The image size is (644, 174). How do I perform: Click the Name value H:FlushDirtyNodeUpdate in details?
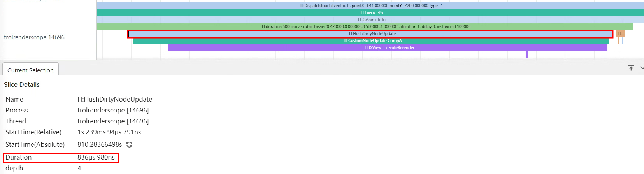tap(115, 99)
